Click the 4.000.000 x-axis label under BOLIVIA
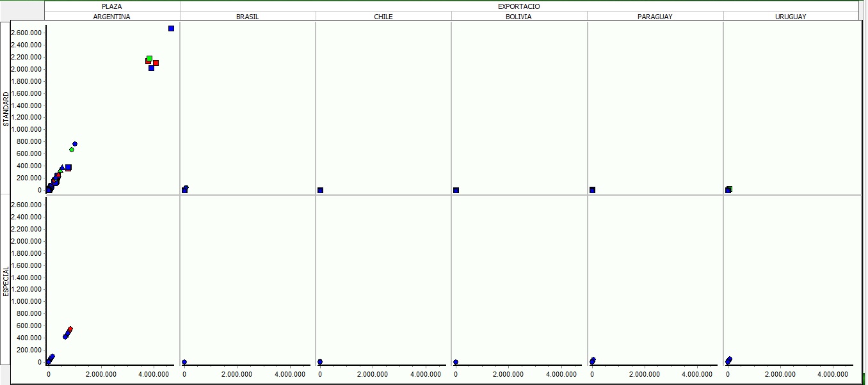 click(561, 374)
